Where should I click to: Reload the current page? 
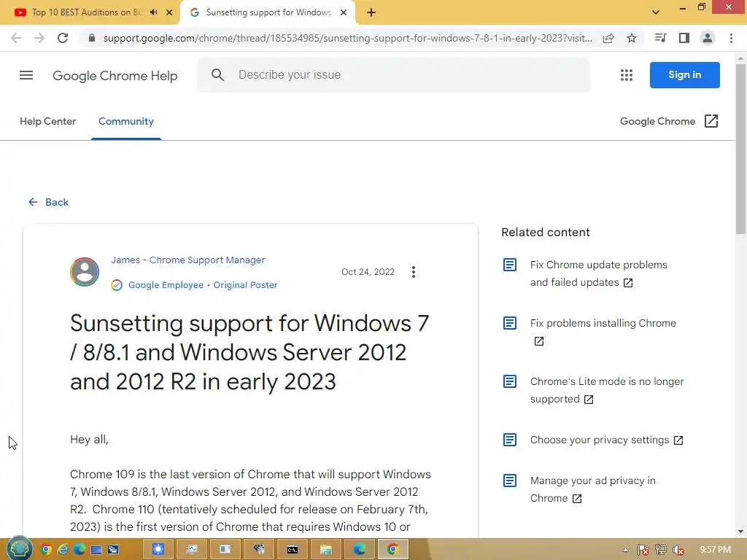63,38
